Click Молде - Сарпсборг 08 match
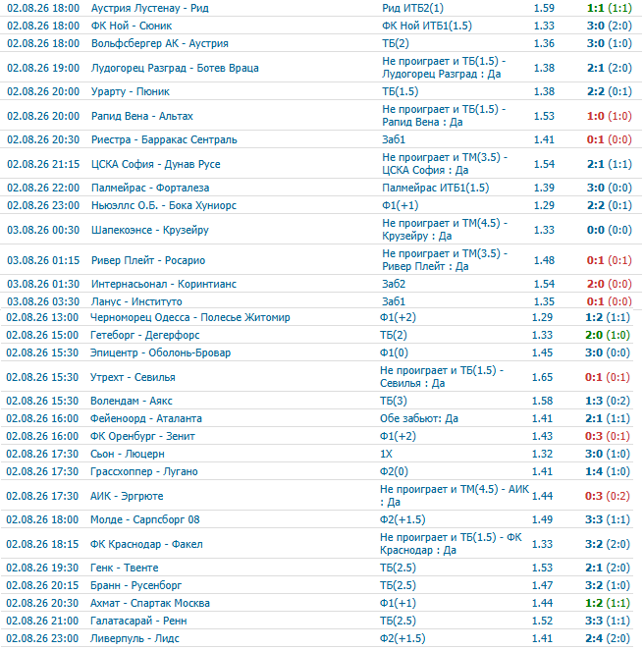The height and width of the screenshot is (650, 644). pyautogui.click(x=145, y=520)
